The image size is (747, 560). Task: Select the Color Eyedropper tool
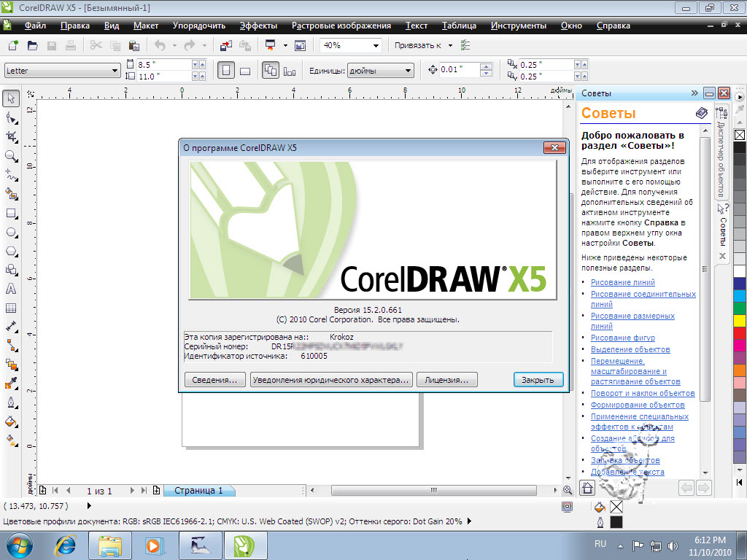[11, 384]
